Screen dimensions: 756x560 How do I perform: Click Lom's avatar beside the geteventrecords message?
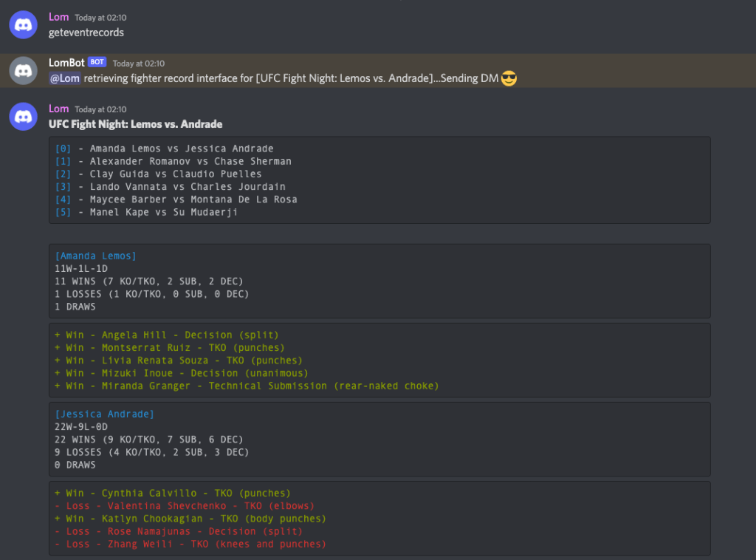(23, 25)
